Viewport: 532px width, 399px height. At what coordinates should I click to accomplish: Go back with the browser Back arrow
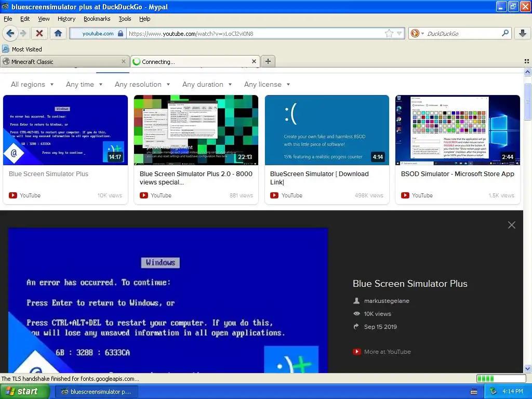tap(10, 33)
